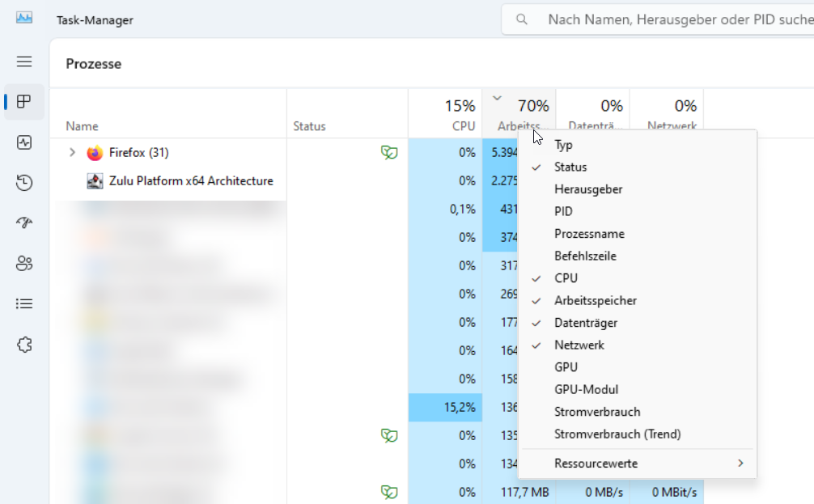Choose PID from the column menu
Image resolution: width=814 pixels, height=504 pixels.
coord(563,212)
